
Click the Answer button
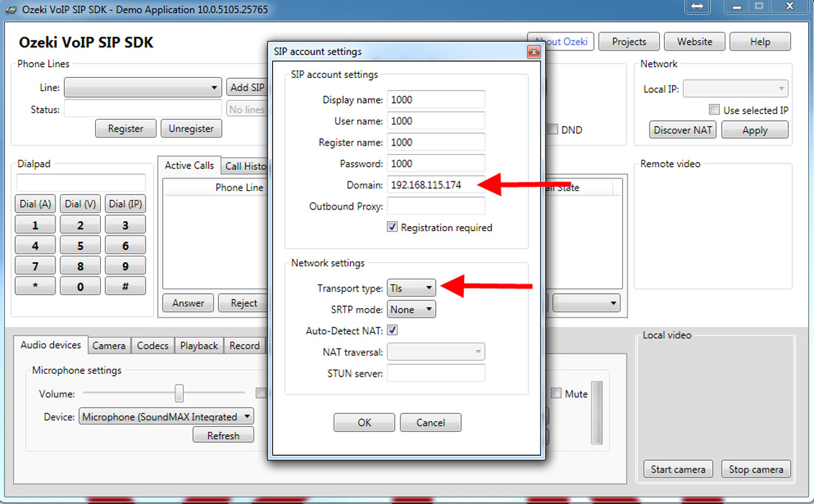click(x=188, y=302)
